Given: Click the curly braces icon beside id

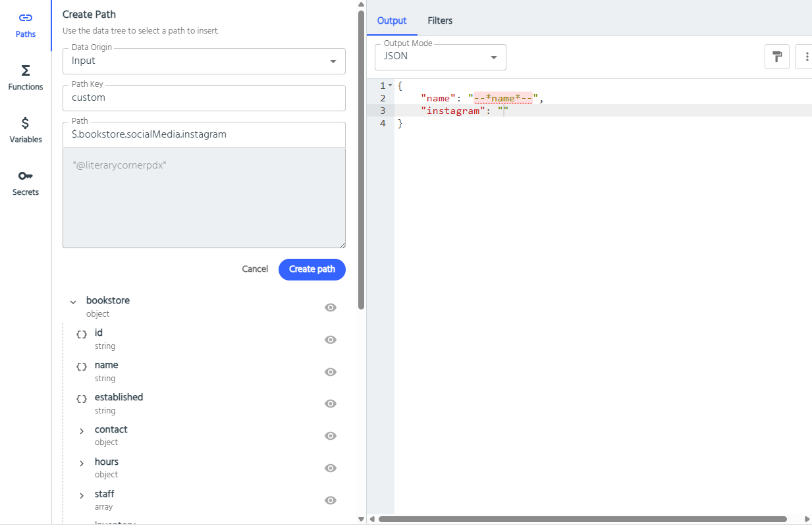Looking at the screenshot, I should click(x=82, y=334).
